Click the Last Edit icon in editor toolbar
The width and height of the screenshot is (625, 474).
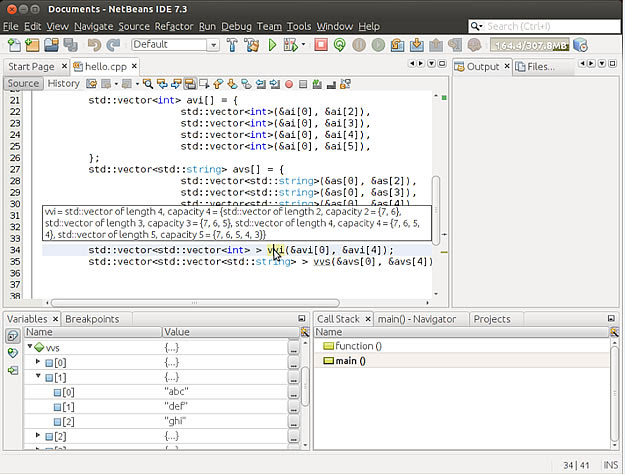[92, 84]
